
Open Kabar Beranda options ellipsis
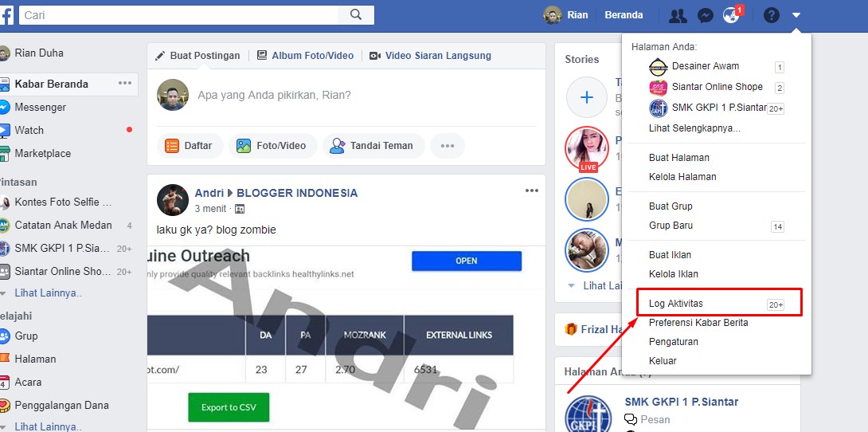(125, 84)
